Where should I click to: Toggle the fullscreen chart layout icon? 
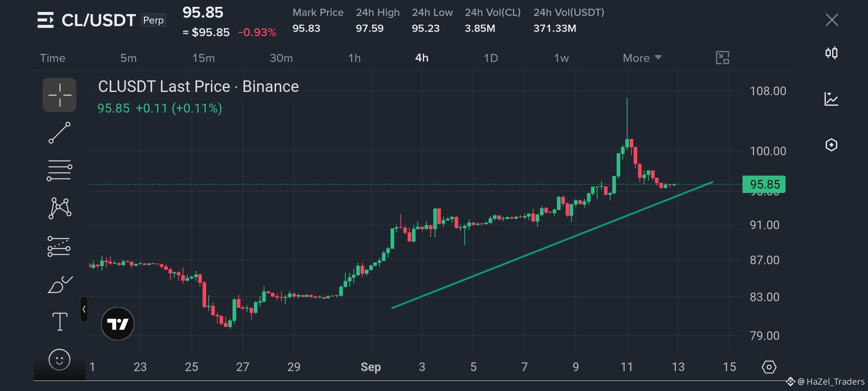pyautogui.click(x=723, y=58)
